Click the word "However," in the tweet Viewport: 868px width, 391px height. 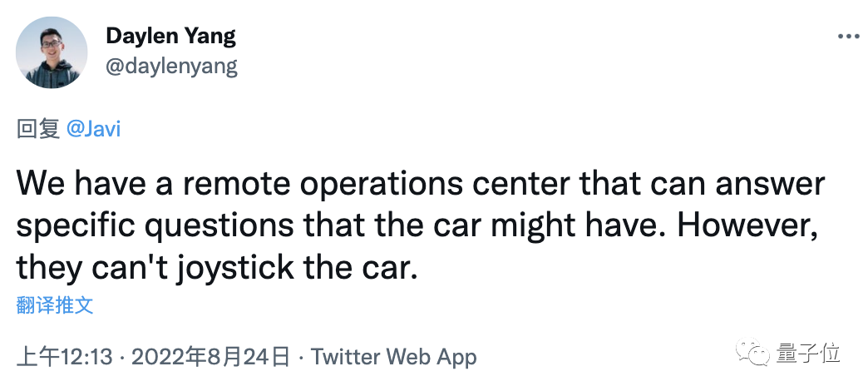[744, 225]
